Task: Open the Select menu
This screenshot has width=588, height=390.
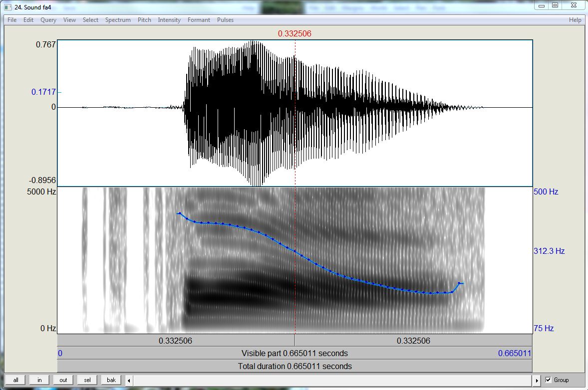Action: point(90,20)
